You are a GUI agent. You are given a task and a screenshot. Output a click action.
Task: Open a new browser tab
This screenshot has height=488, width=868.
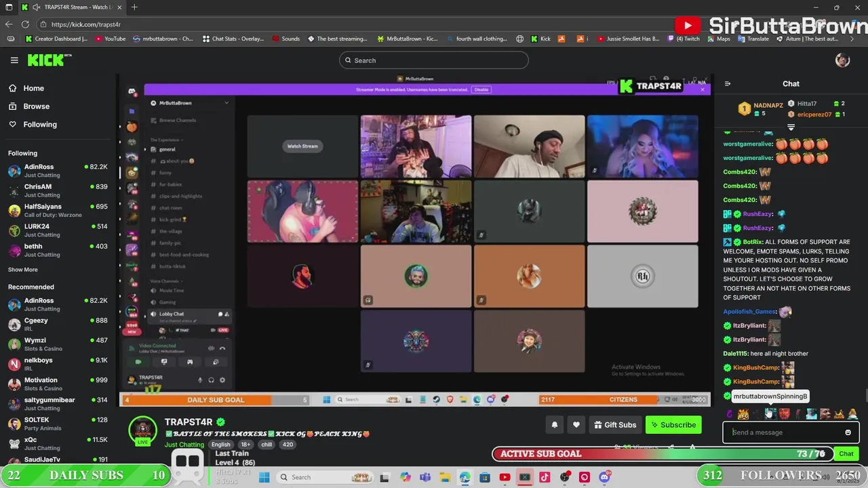coord(134,7)
